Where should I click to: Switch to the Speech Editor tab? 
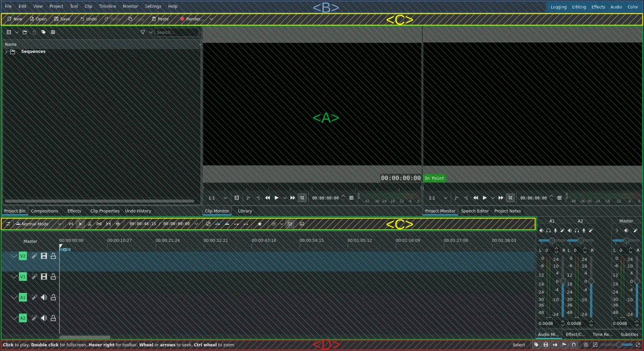tap(475, 211)
